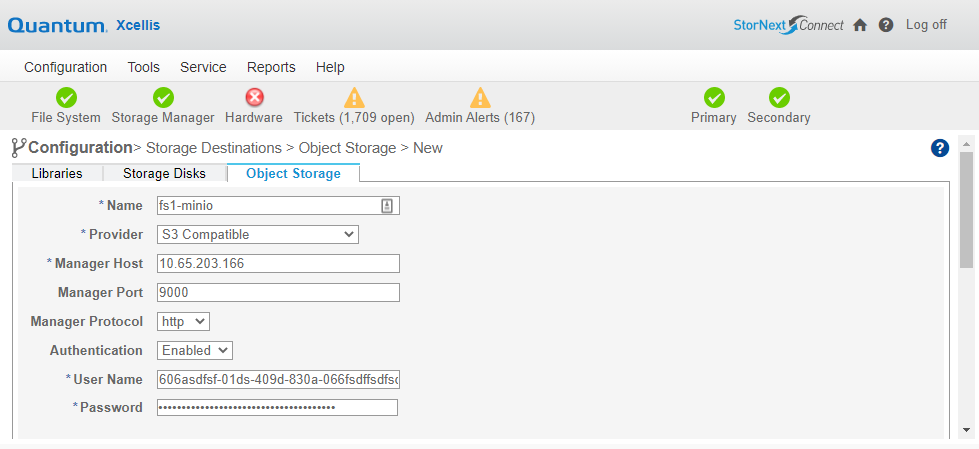The image size is (979, 449).
Task: Open the help question mark icon beside Log off
Action: click(x=886, y=25)
